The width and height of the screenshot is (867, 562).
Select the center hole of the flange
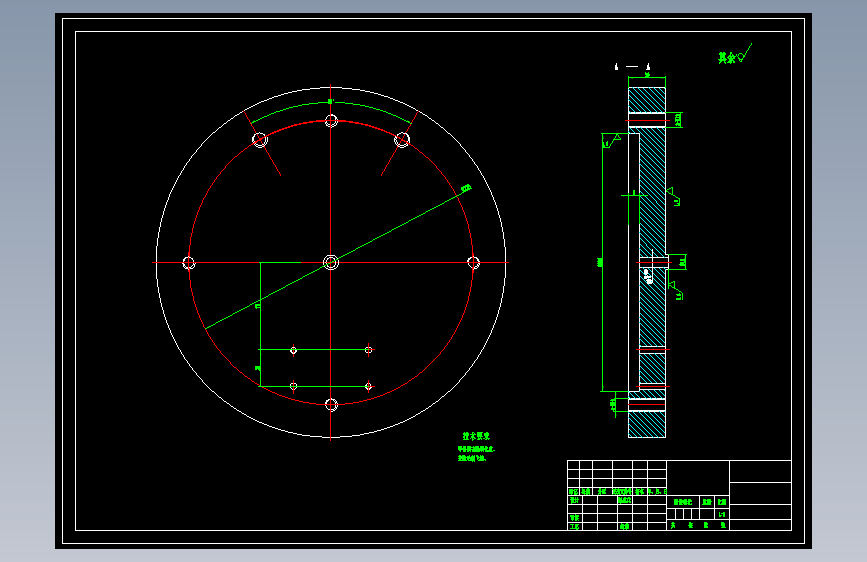[x=331, y=262]
